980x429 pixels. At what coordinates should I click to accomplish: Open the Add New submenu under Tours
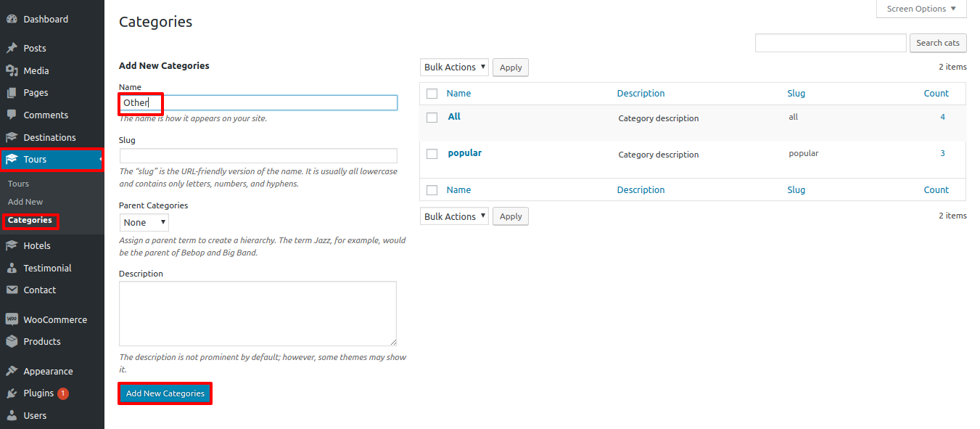[25, 202]
